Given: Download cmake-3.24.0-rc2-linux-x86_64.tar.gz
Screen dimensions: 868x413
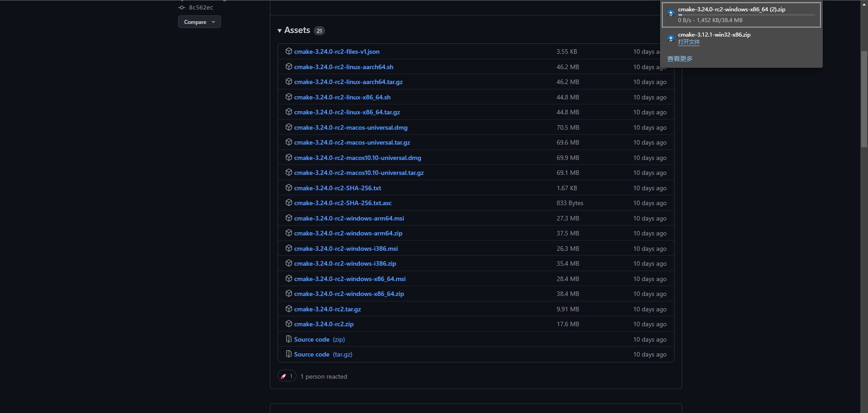Looking at the screenshot, I should tap(347, 112).
